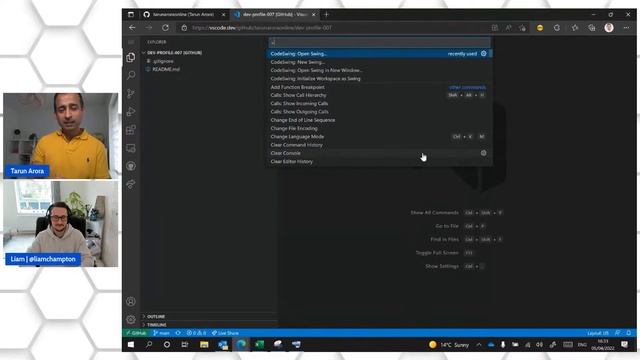640x360 pixels.
Task: Go back with the browser back arrow
Action: tap(132, 28)
